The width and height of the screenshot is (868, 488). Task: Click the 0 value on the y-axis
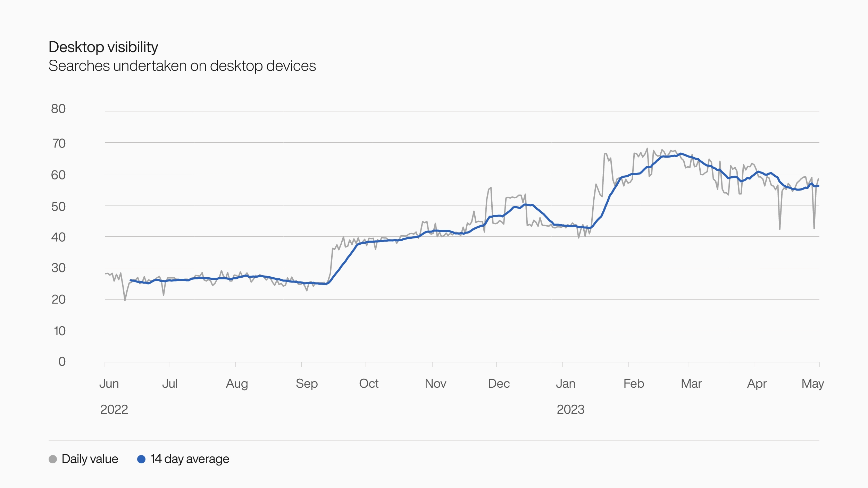(x=62, y=362)
